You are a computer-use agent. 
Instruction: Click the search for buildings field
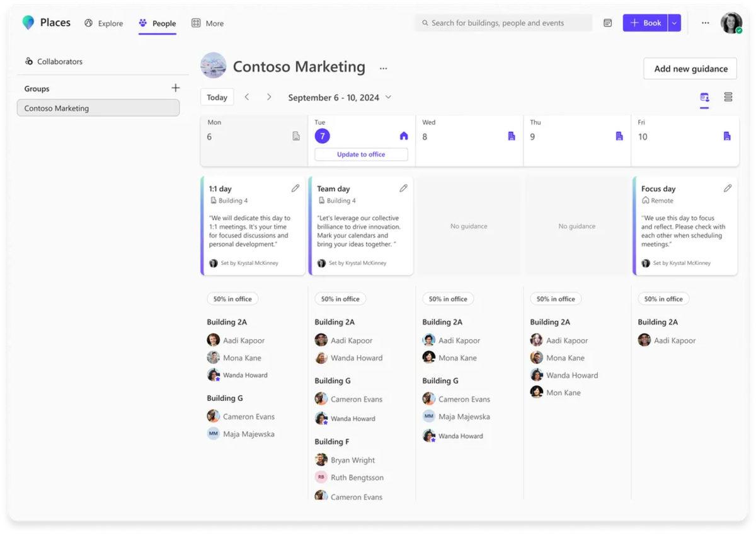point(503,23)
